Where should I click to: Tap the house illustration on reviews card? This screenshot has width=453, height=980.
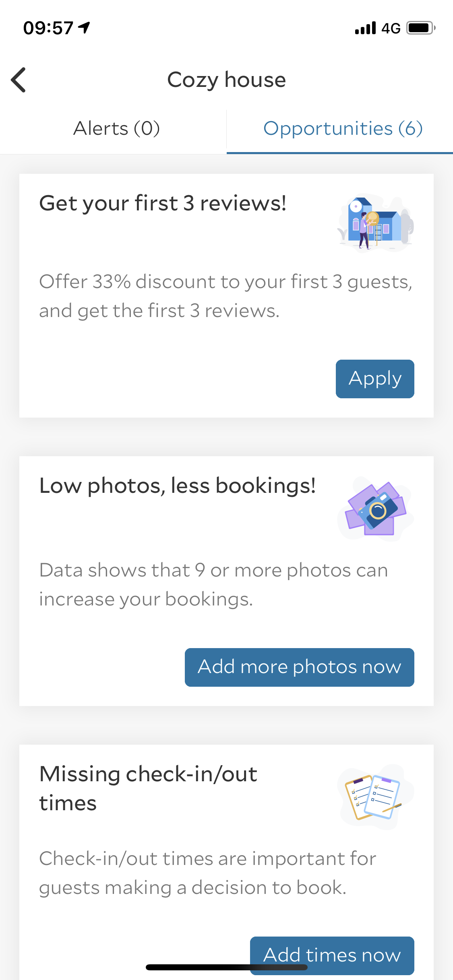(x=375, y=223)
